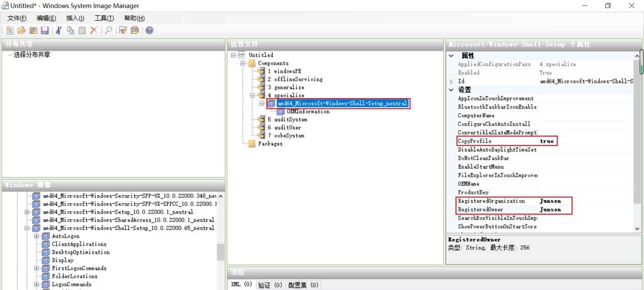Collapse the 4 specialize pass node
Screen dimensions: 644x290
[252, 95]
